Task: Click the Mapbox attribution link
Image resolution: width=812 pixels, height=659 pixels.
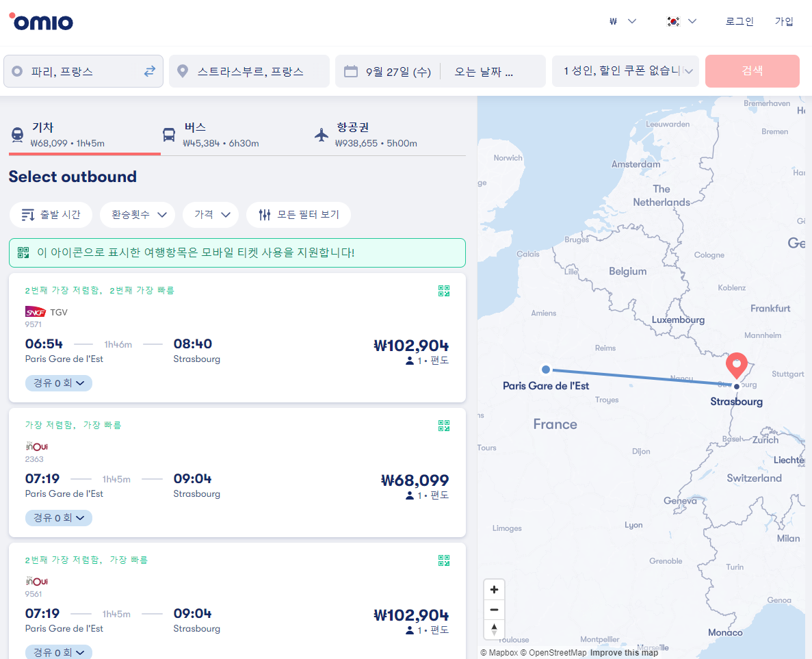Action: click(x=499, y=652)
